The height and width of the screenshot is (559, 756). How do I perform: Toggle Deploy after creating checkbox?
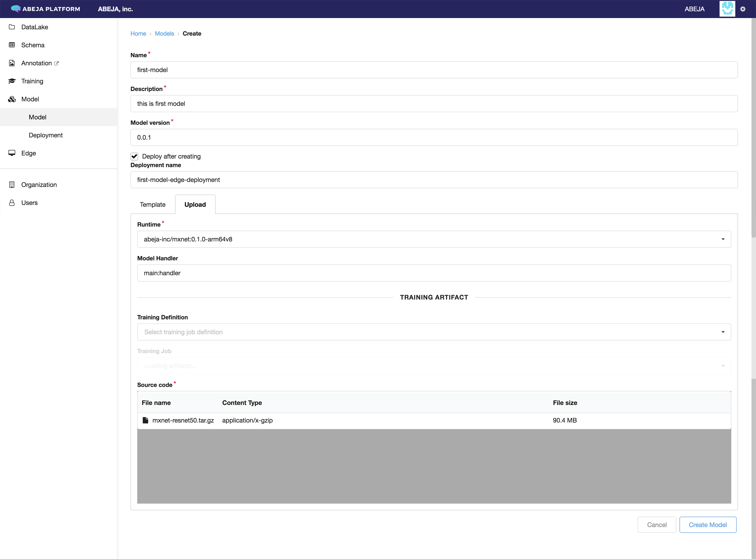[134, 156]
